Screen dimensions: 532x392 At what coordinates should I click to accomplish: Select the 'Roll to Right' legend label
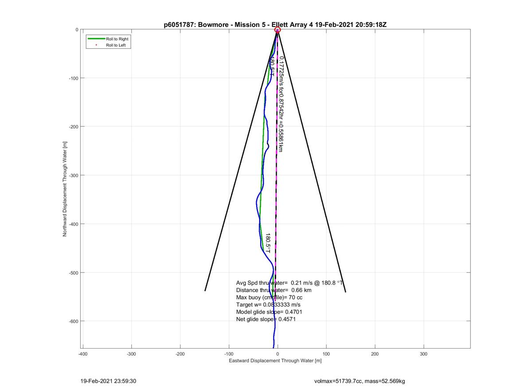(117, 39)
